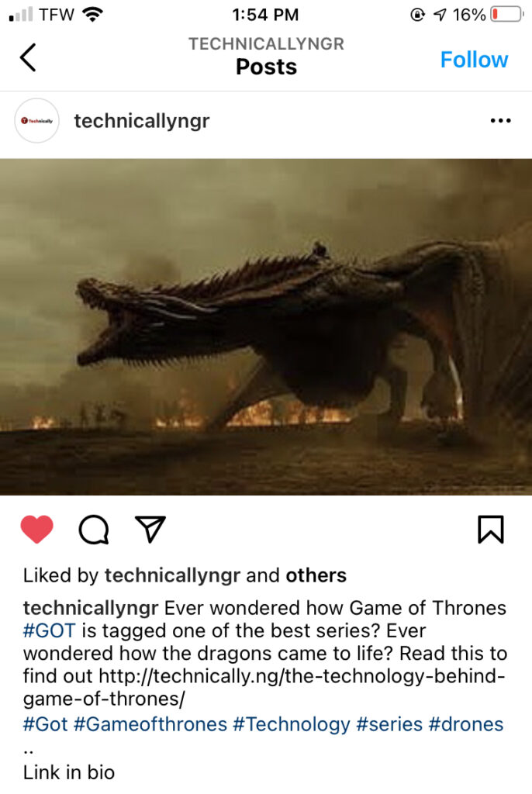Share post using paper plane icon
The height and width of the screenshot is (794, 532).
[x=150, y=529]
